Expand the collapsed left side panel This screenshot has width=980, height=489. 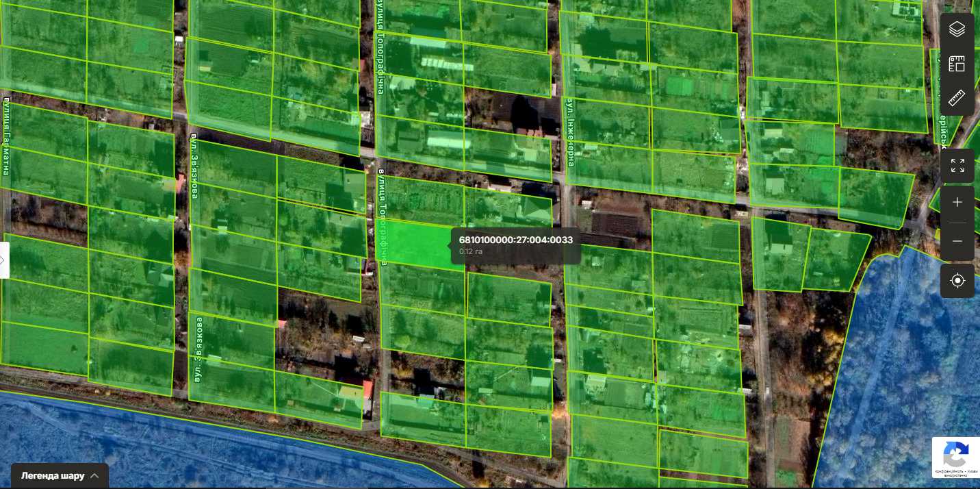click(4, 260)
